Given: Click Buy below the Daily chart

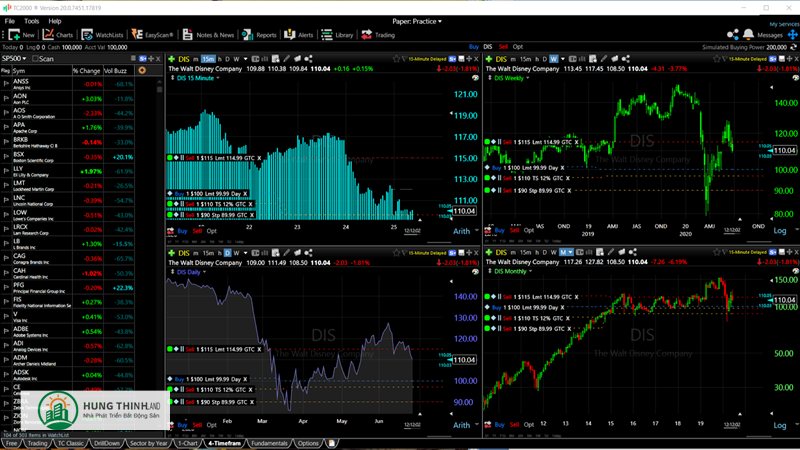Looking at the screenshot, I should coord(183,424).
